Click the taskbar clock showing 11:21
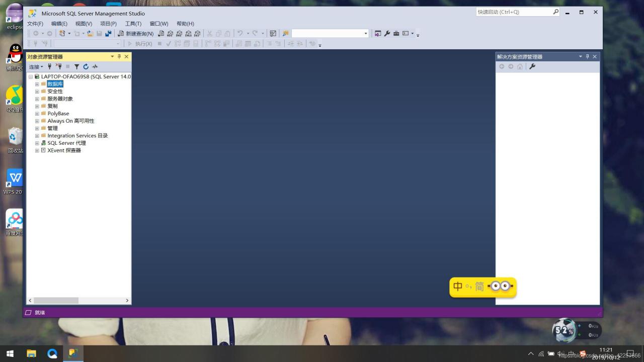Viewport: 644px width, 362px height. click(x=606, y=350)
